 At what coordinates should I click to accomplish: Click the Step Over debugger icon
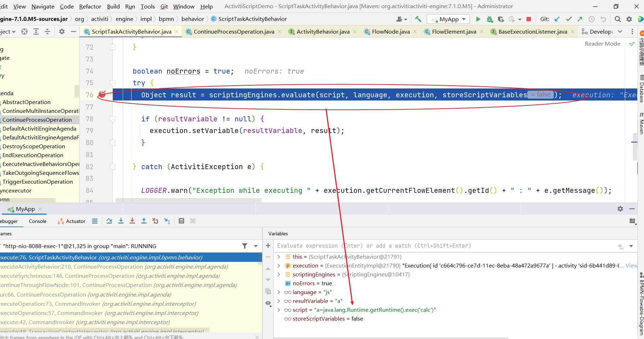pyautogui.click(x=109, y=221)
